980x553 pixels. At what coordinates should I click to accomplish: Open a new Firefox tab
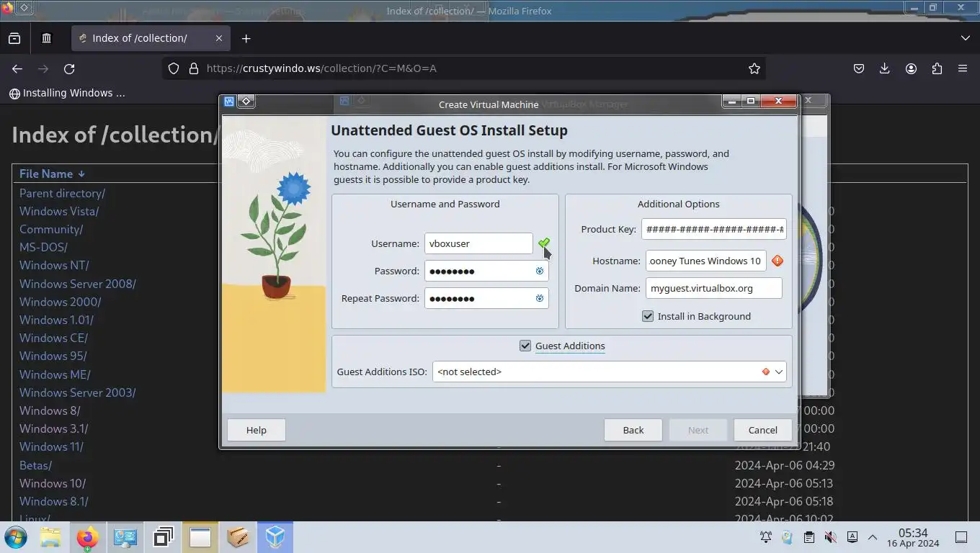click(246, 38)
